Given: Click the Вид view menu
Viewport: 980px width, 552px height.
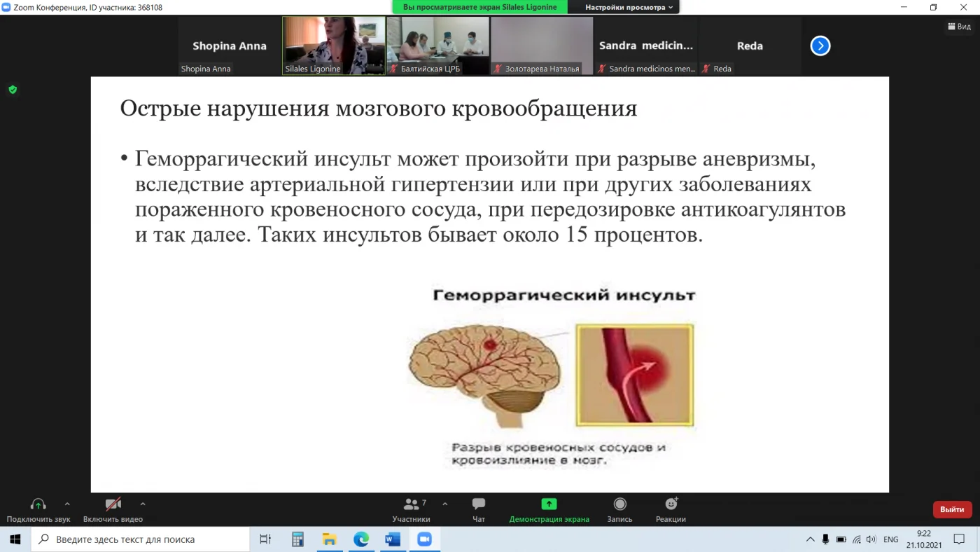Looking at the screenshot, I should tap(959, 27).
